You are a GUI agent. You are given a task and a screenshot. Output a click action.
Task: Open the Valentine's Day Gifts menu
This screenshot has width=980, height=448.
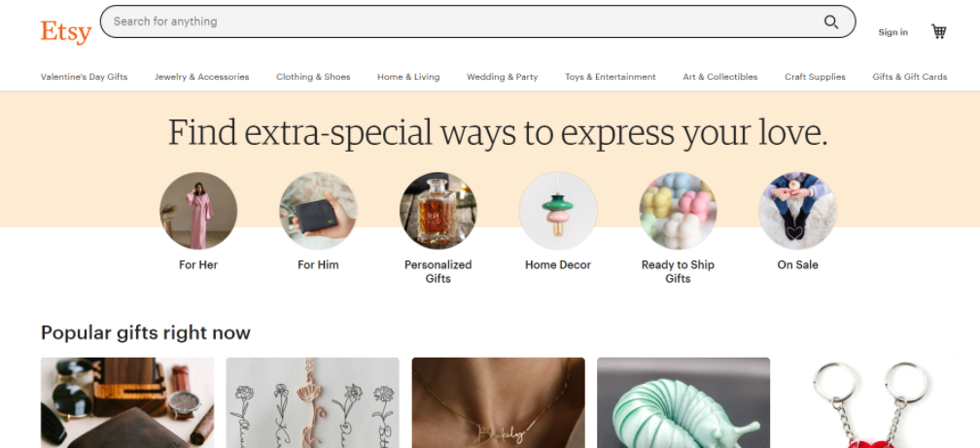85,77
